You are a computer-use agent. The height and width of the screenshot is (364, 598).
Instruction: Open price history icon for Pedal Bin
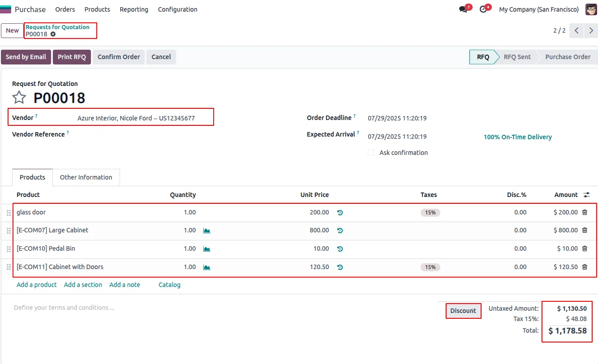(340, 249)
